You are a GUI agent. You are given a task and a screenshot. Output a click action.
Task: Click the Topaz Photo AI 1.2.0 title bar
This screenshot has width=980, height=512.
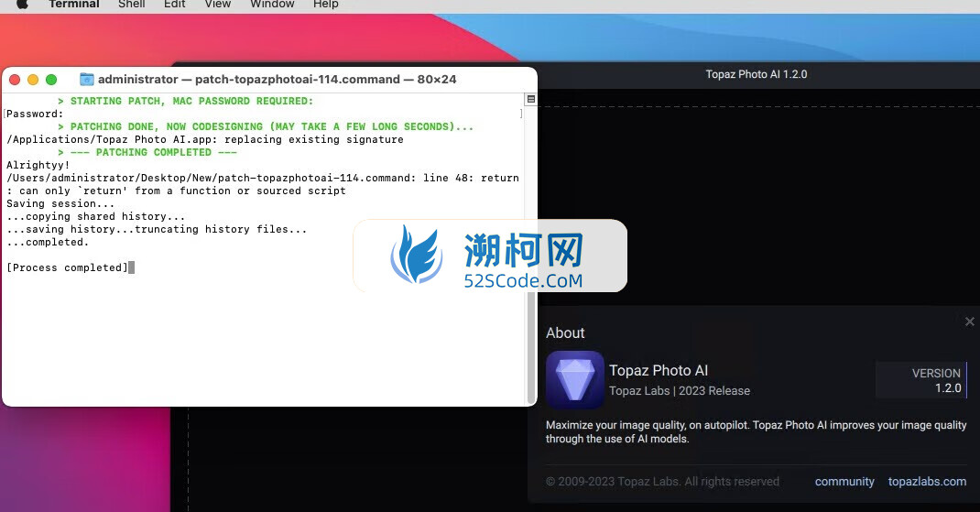(x=757, y=74)
